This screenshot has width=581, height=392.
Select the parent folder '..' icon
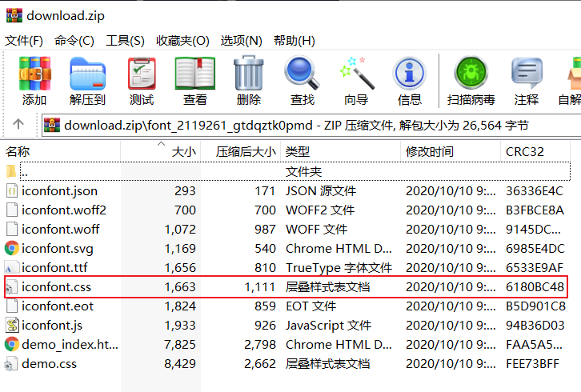click(x=11, y=171)
